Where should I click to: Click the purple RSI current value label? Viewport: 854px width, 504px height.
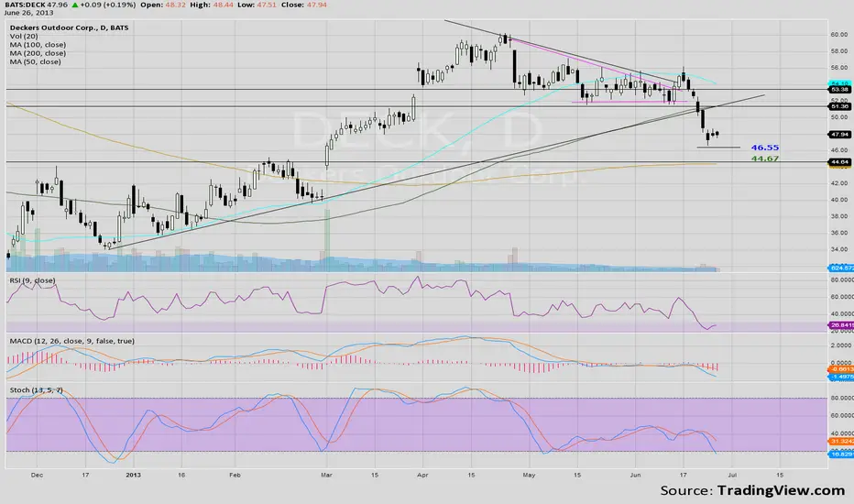(841, 325)
